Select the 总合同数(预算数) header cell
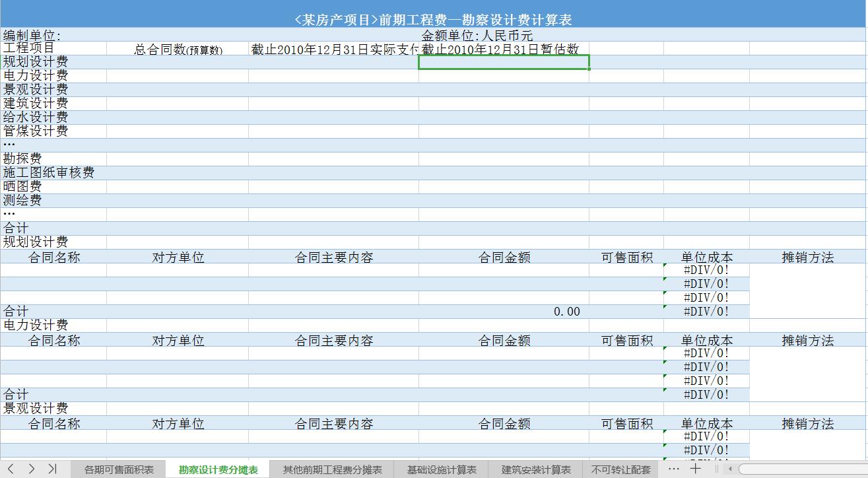The image size is (868, 478). (178, 48)
